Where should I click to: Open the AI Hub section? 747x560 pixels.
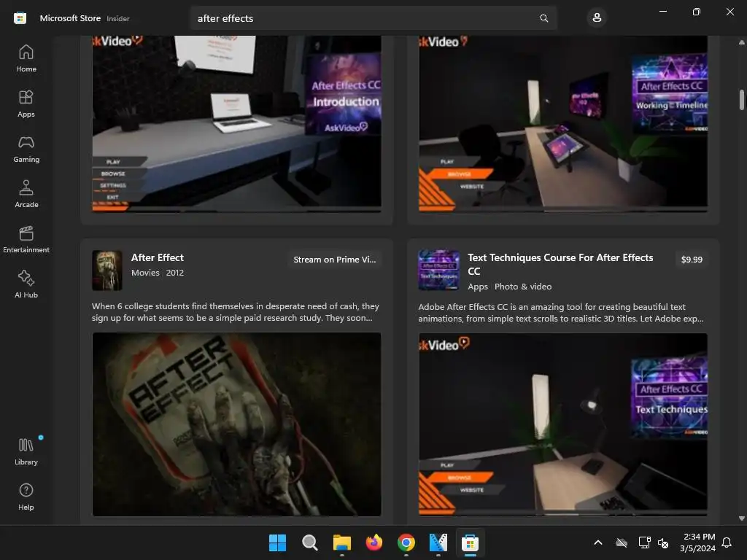[x=26, y=285]
